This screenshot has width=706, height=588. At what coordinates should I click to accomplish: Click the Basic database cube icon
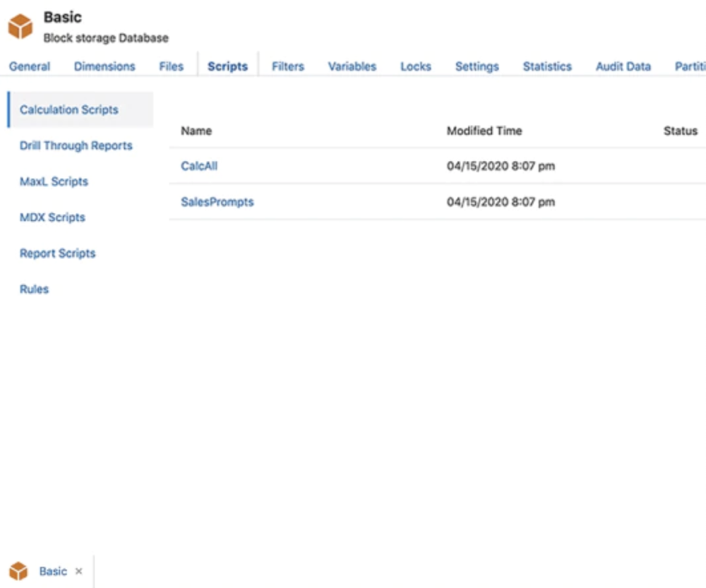[21, 25]
